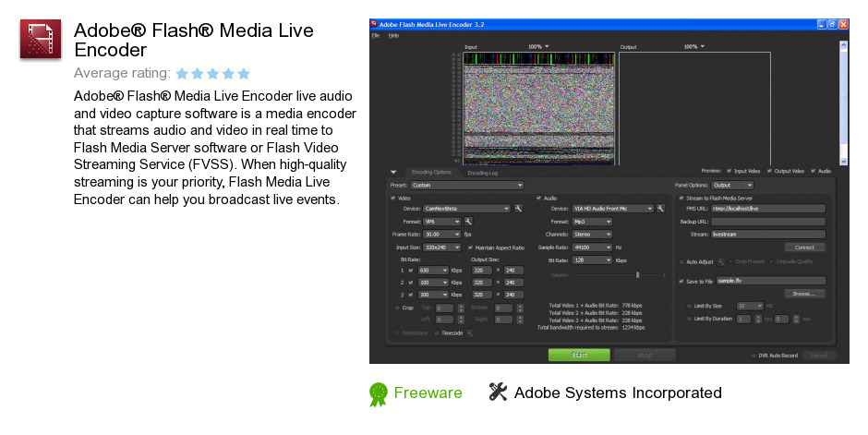Click the Freeware license label

[428, 393]
